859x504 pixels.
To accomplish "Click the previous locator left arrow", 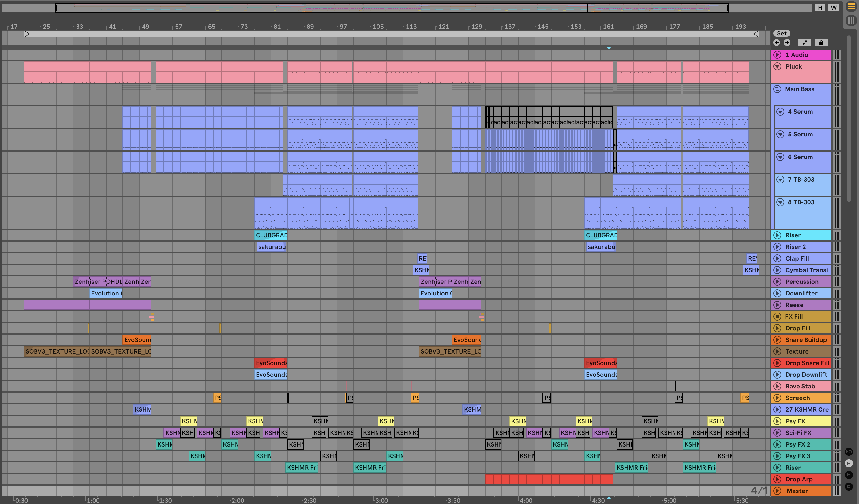I will 777,43.
